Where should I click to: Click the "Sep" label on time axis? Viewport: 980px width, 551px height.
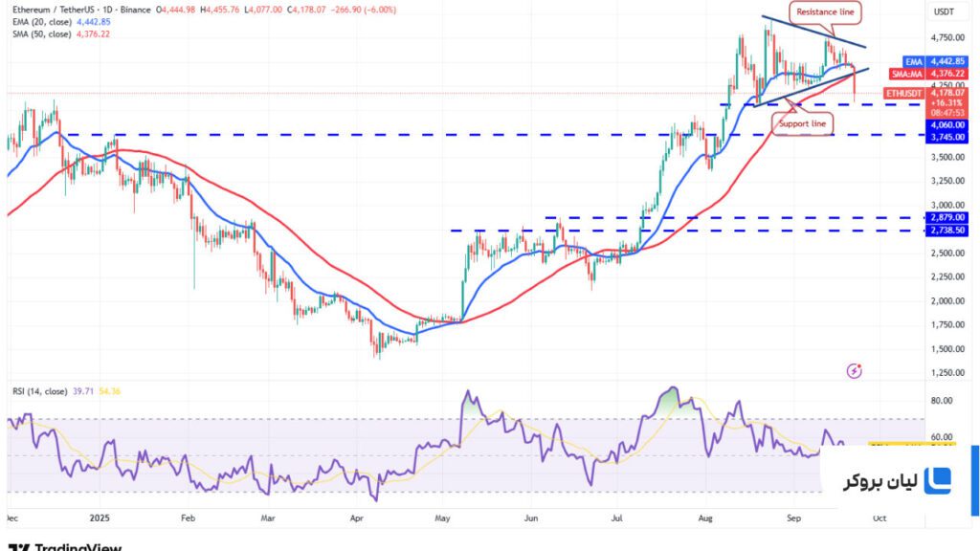click(x=793, y=518)
